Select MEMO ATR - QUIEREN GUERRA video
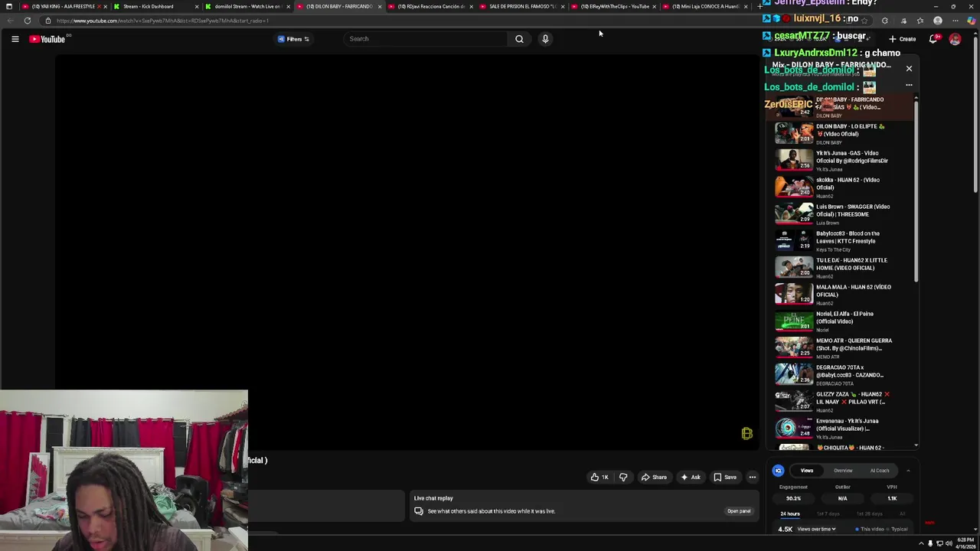The width and height of the screenshot is (980, 551). [x=841, y=348]
